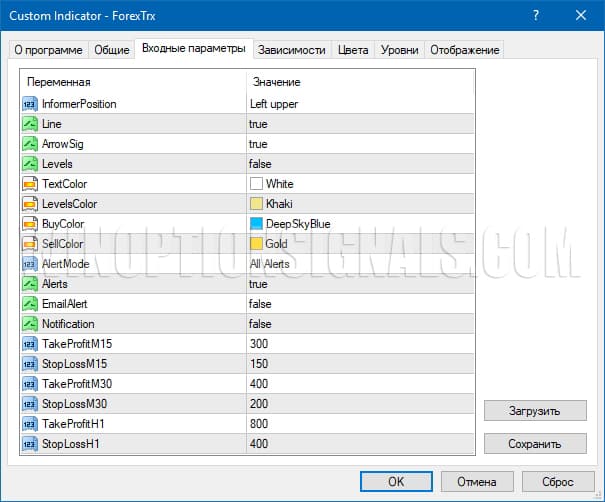The image size is (605, 502).
Task: Click the TakeProfitM15 parameter icon
Action: pos(29,344)
